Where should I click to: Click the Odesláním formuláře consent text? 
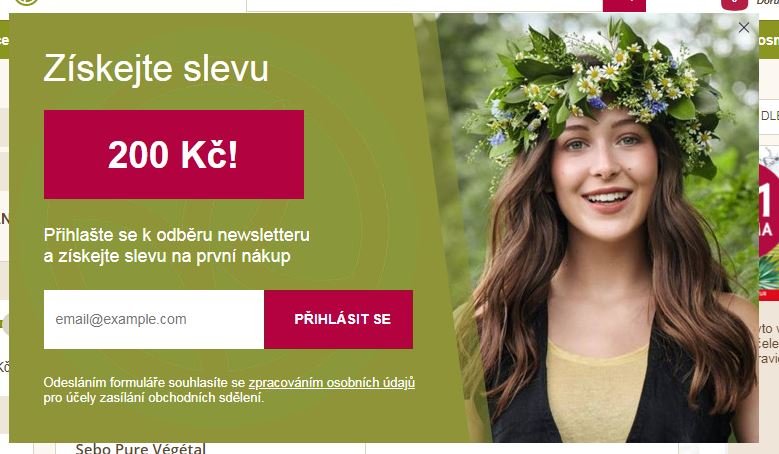point(229,390)
